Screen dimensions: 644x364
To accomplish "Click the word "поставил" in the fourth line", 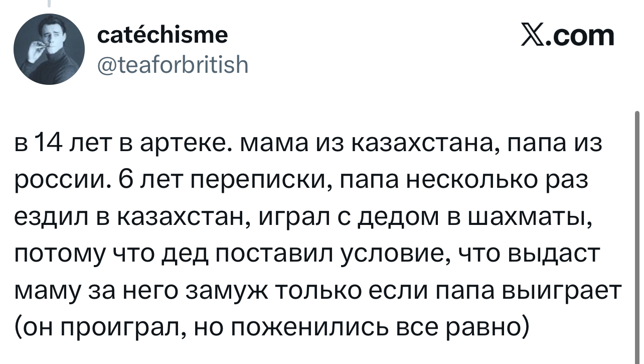I will click(x=274, y=254).
